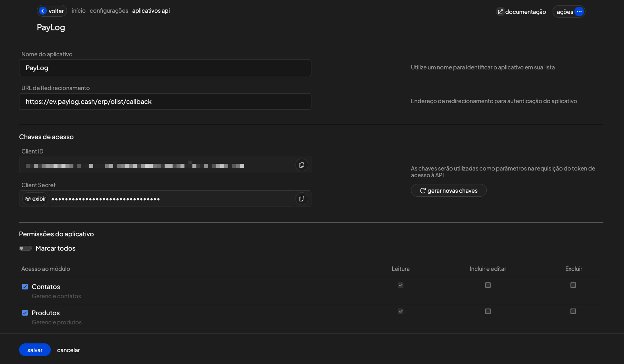Image resolution: width=624 pixels, height=364 pixels.
Task: Click the external link icon for documentação
Action: (x=500, y=12)
